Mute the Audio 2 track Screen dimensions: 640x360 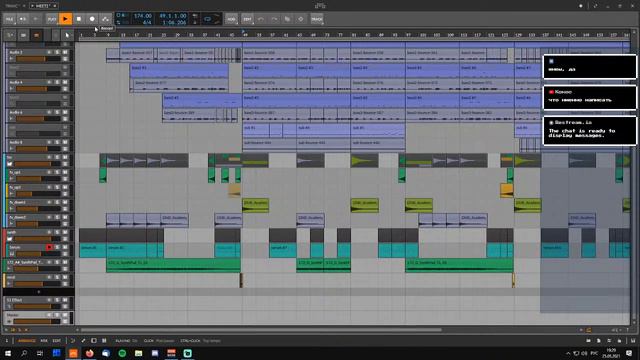pos(65,52)
